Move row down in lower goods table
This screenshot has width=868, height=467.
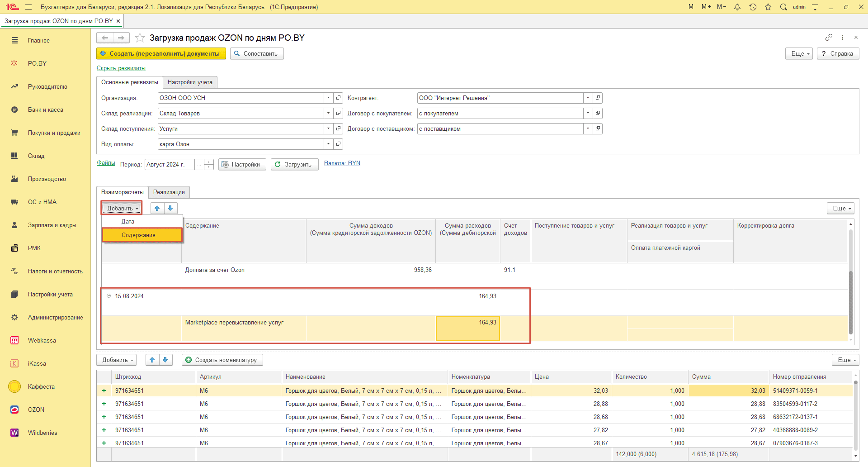tap(165, 360)
